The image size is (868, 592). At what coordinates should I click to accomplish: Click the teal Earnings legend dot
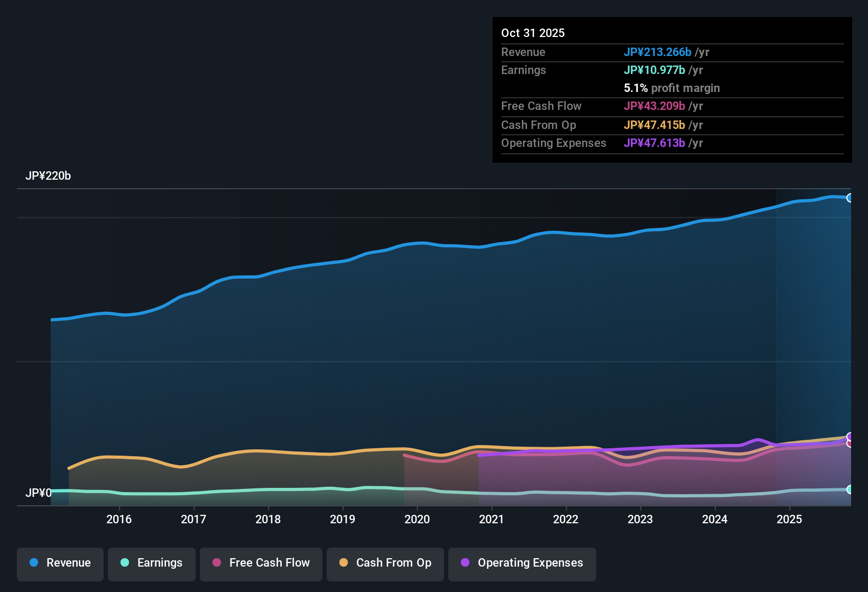[125, 563]
